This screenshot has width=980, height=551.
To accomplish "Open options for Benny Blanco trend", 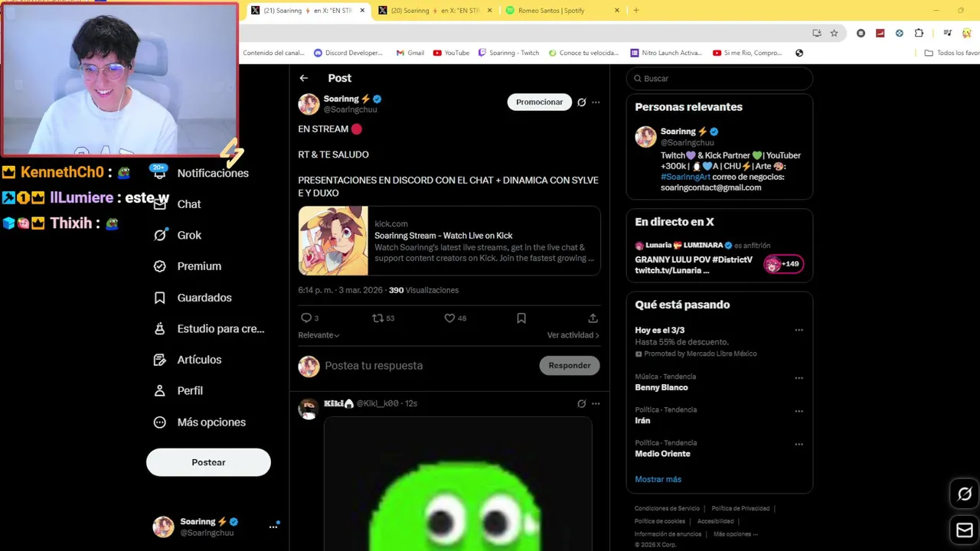I will 799,378.
